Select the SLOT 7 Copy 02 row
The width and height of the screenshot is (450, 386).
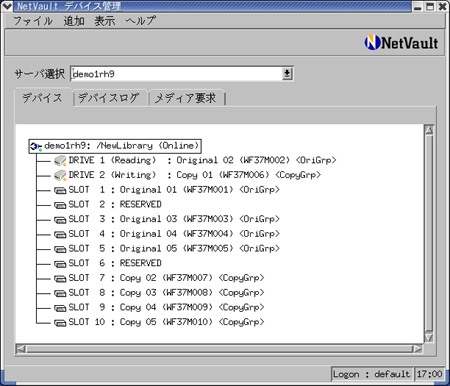166,278
